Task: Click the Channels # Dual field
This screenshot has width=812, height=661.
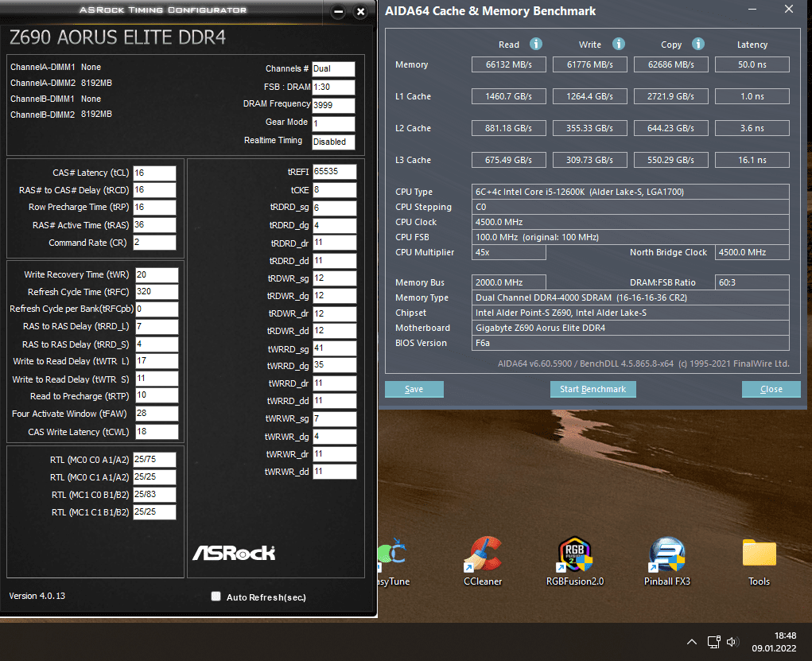Action: (x=333, y=69)
